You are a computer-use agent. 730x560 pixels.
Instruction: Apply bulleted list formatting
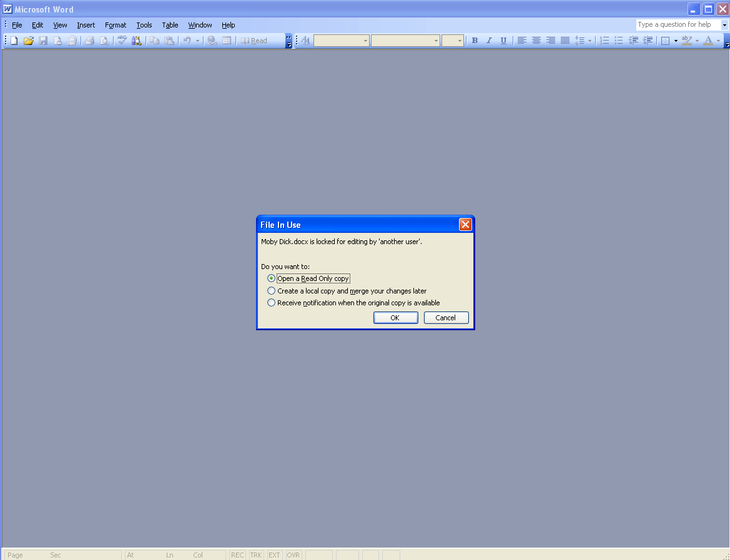point(619,41)
